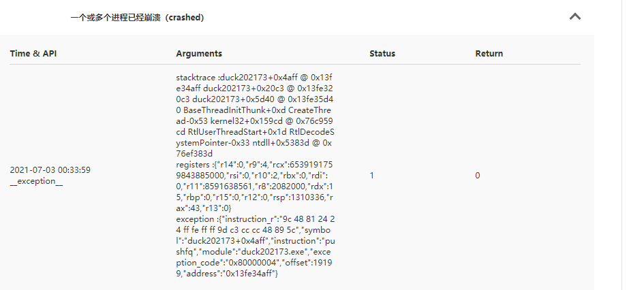Click the Arguments column header
Screen dimensions: 644x290
[199, 54]
